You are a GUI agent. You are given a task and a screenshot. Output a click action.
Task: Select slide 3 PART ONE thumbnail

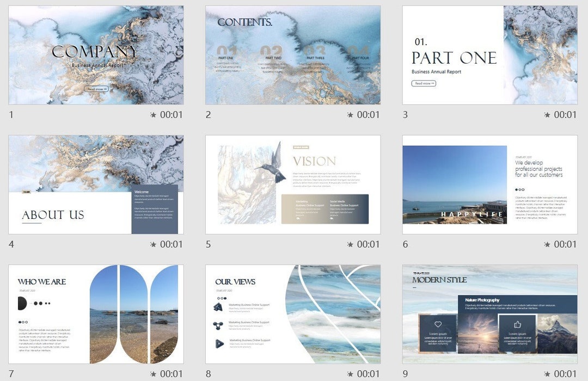coord(490,55)
